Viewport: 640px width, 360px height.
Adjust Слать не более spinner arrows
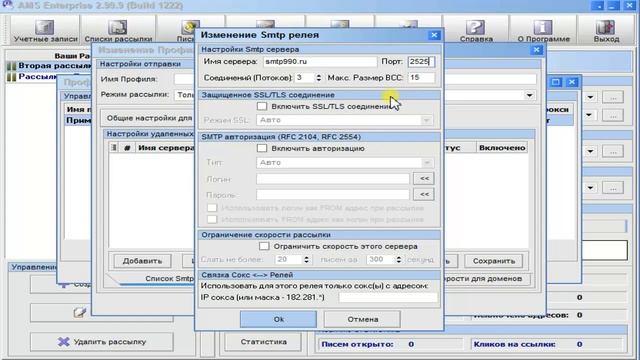pyautogui.click(x=306, y=260)
